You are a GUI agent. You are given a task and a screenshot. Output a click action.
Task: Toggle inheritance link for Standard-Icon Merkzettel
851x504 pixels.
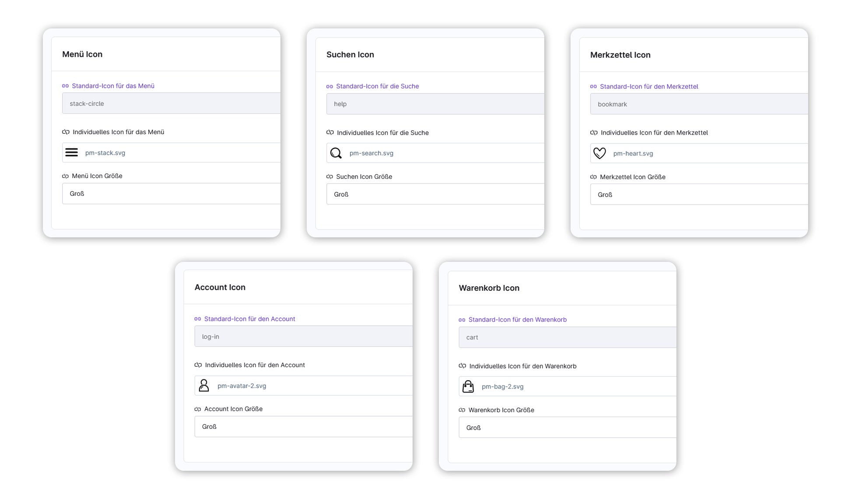coord(593,87)
